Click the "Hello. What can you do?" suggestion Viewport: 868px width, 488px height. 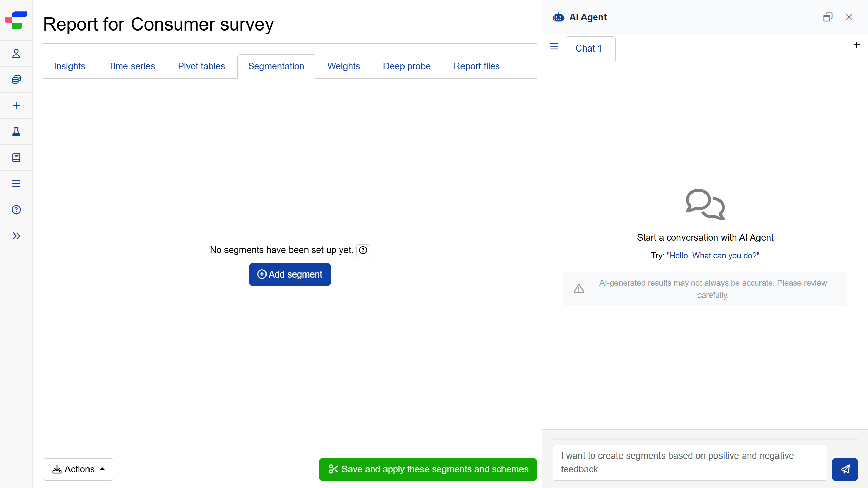[x=713, y=256]
